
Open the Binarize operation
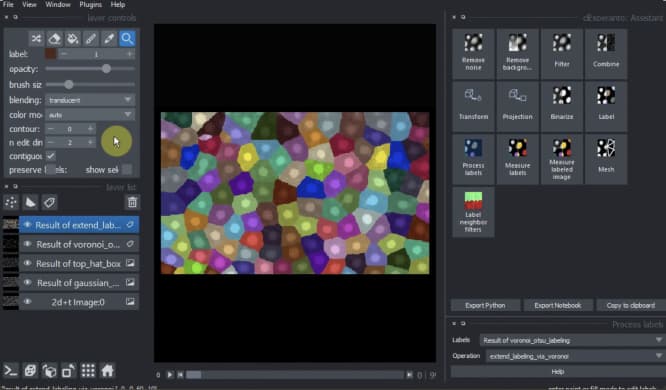pyautogui.click(x=562, y=106)
